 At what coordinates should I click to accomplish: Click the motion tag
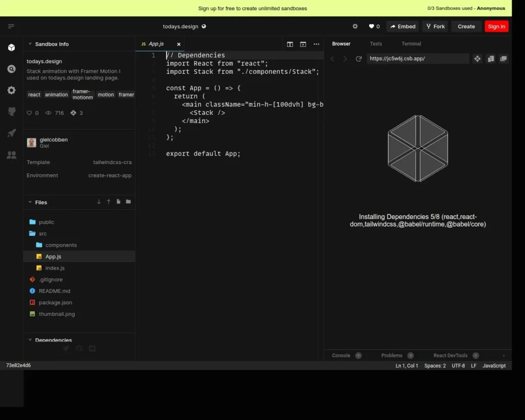pyautogui.click(x=106, y=95)
